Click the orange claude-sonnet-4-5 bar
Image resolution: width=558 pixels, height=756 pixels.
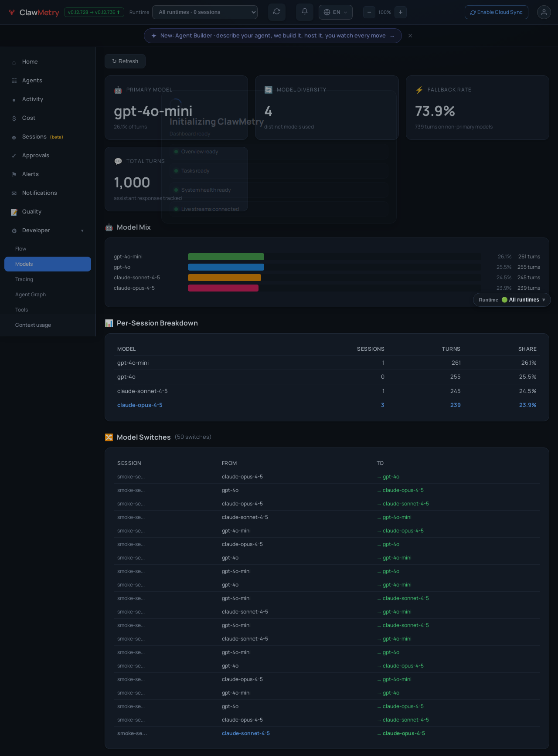click(225, 278)
